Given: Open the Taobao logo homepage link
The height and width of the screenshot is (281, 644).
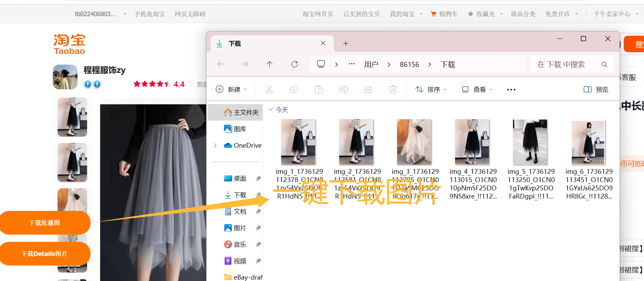Looking at the screenshot, I should (69, 44).
